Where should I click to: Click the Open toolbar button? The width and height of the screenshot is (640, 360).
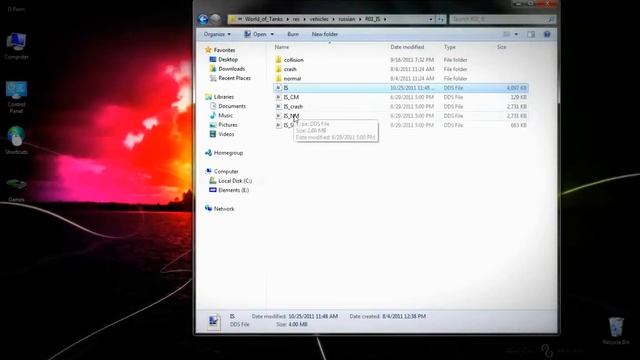256,34
